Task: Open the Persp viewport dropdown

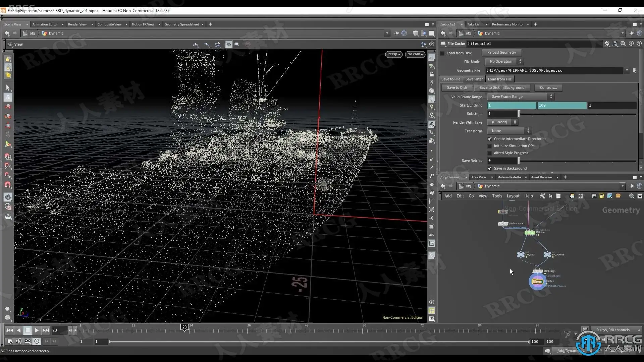Action: pyautogui.click(x=394, y=54)
